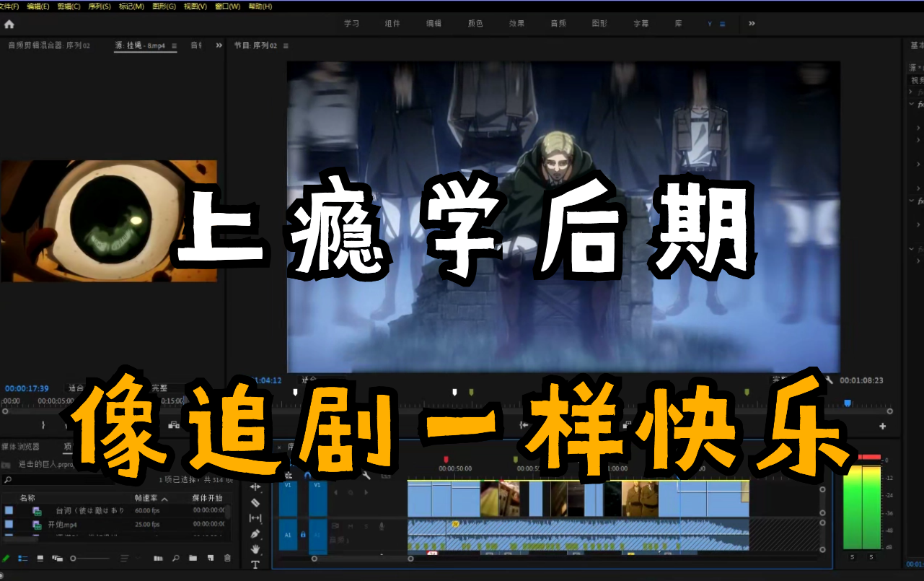The image size is (924, 581).
Task: Adjust project thumbnail zoom slider
Action: tap(74, 558)
